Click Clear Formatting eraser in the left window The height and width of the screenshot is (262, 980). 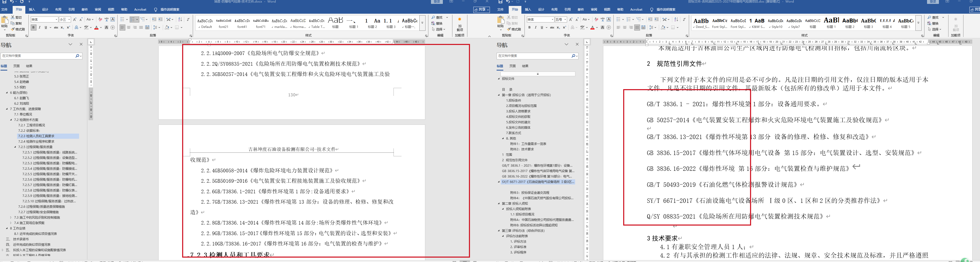pyautogui.click(x=100, y=19)
